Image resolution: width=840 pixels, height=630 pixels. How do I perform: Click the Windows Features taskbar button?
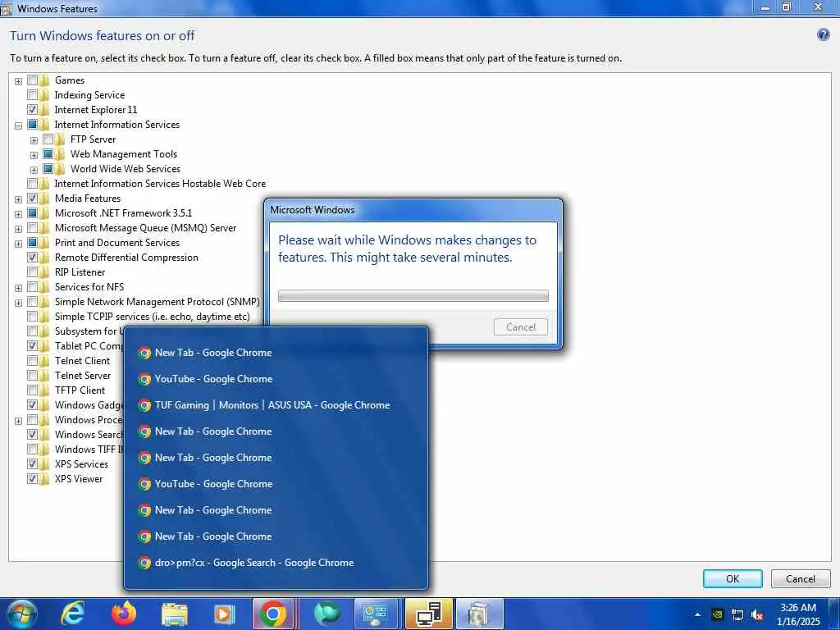pyautogui.click(x=478, y=614)
